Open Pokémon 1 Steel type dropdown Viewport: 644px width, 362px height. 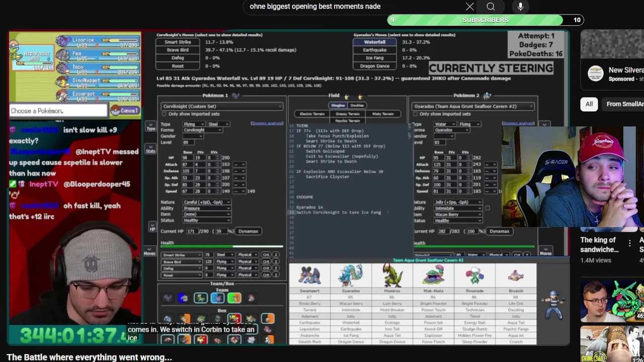click(218, 124)
